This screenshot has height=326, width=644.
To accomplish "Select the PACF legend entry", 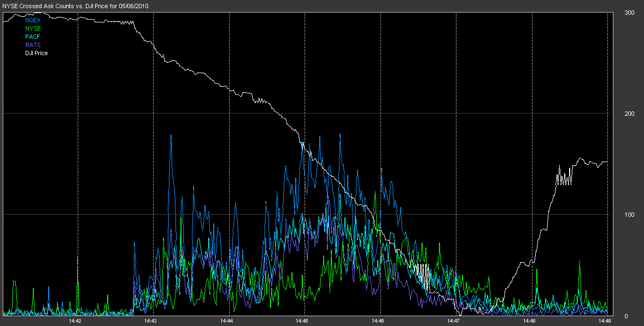I will [33, 37].
